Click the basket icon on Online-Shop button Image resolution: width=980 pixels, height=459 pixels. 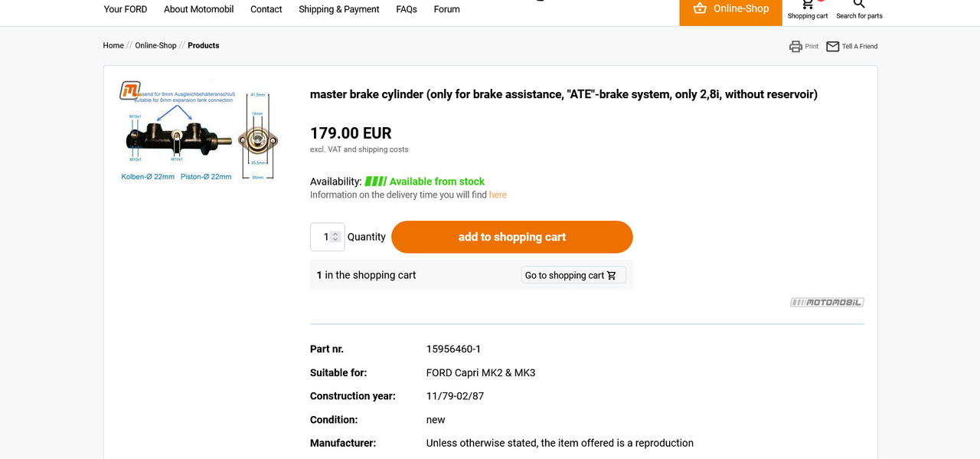pyautogui.click(x=700, y=8)
